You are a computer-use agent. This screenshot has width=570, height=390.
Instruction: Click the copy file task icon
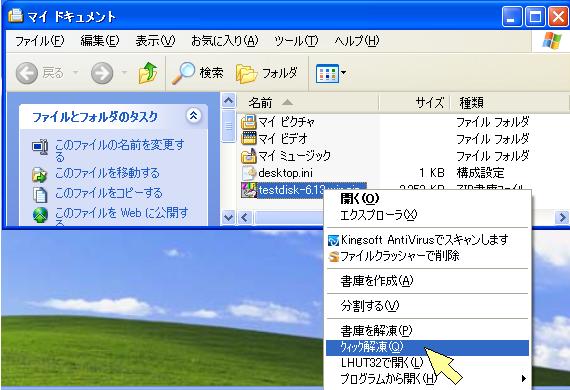[40, 194]
